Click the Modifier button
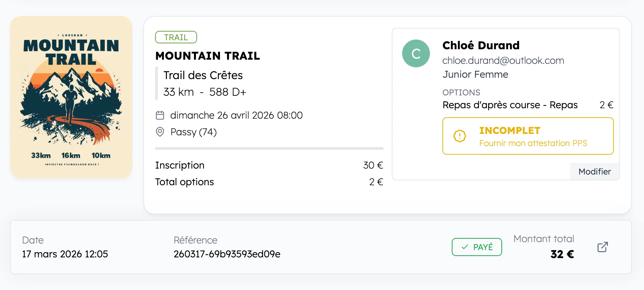 pyautogui.click(x=594, y=171)
